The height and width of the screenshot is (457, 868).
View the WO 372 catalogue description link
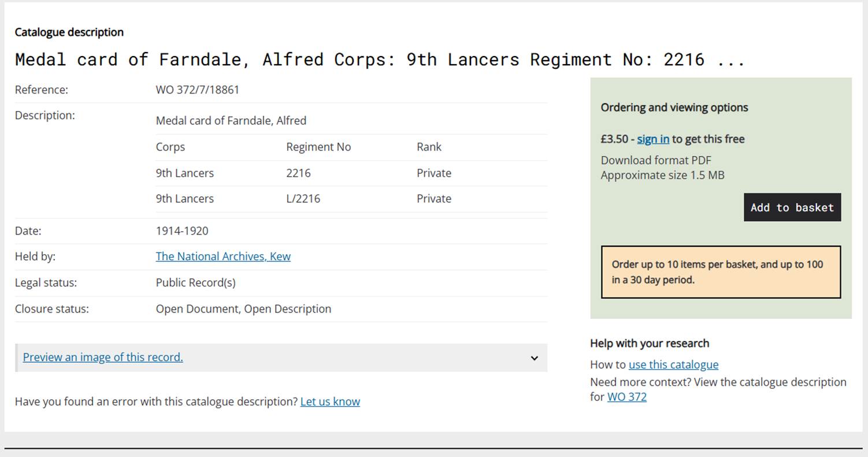pyautogui.click(x=627, y=397)
